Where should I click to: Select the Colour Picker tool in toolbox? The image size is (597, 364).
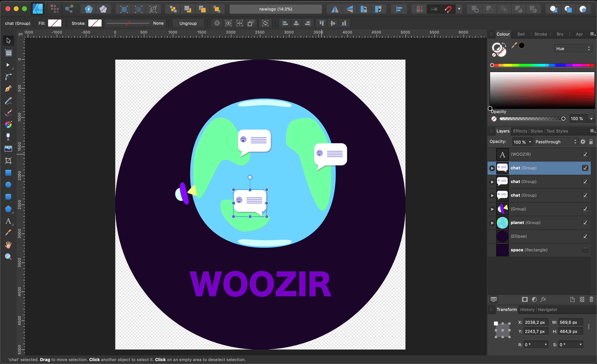8,233
